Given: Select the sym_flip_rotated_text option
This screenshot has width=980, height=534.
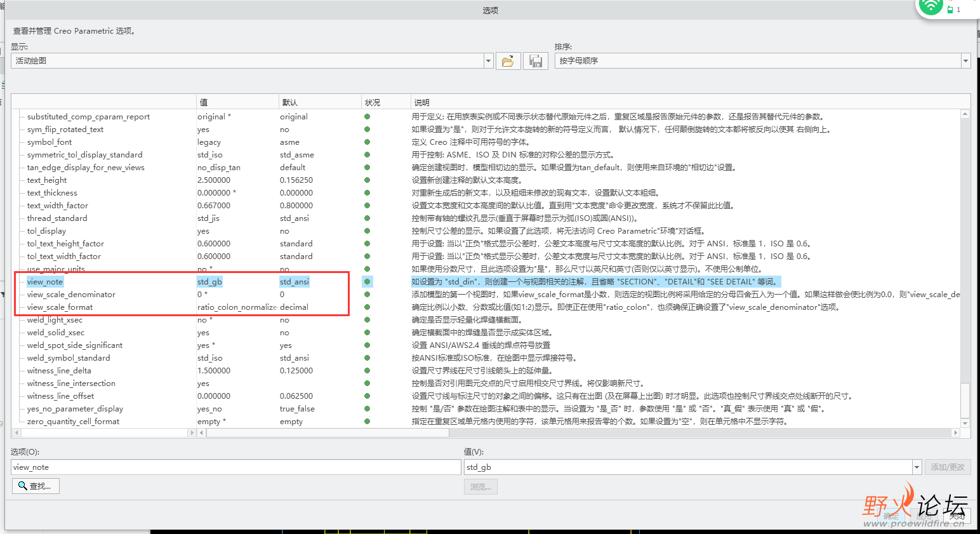Looking at the screenshot, I should tap(65, 129).
